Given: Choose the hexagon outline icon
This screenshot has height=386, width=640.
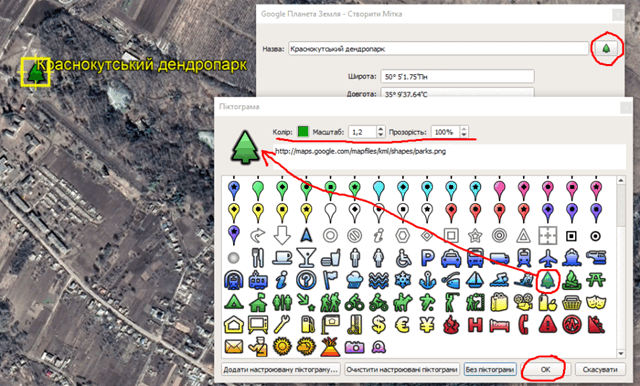Looking at the screenshot, I should coord(403,235).
